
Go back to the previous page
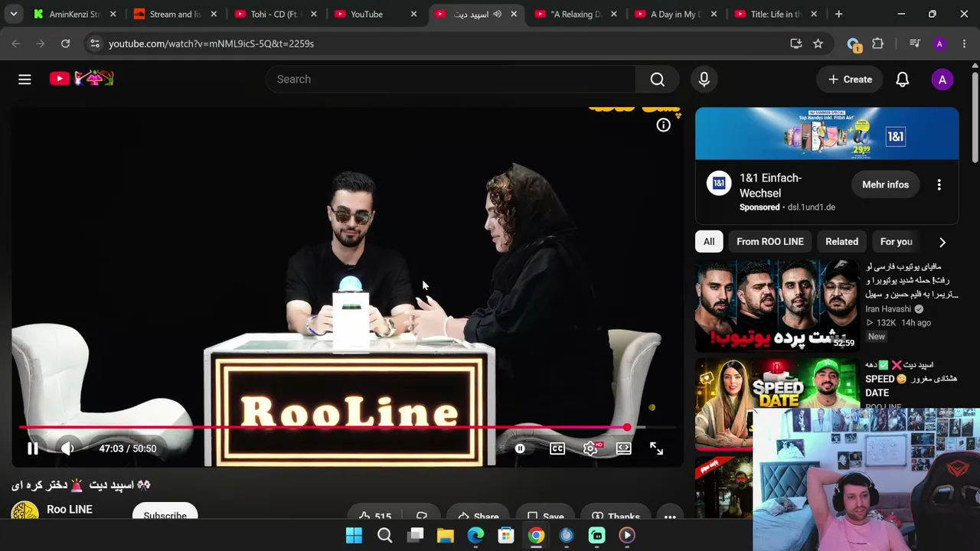16,44
